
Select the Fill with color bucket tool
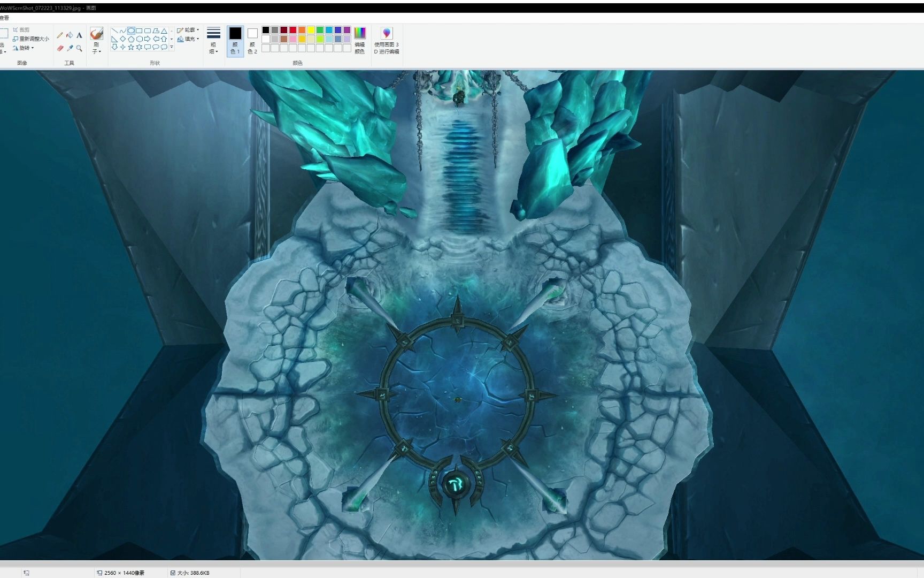(x=70, y=35)
